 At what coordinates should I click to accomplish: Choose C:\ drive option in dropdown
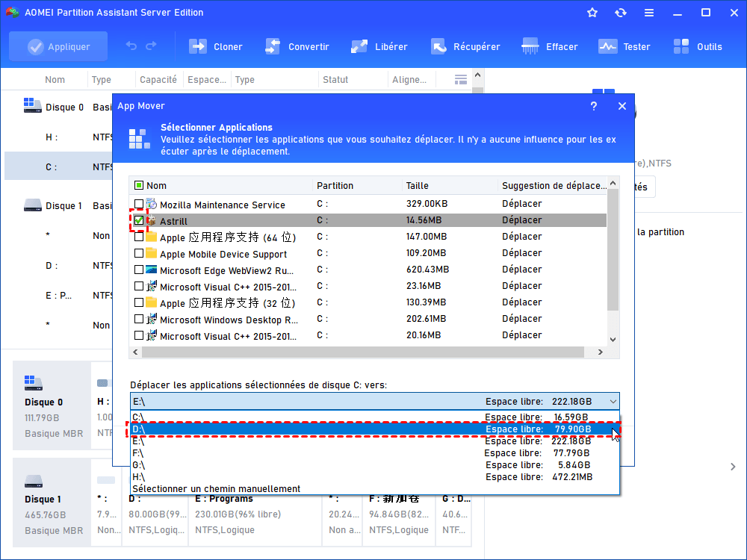[x=375, y=417]
